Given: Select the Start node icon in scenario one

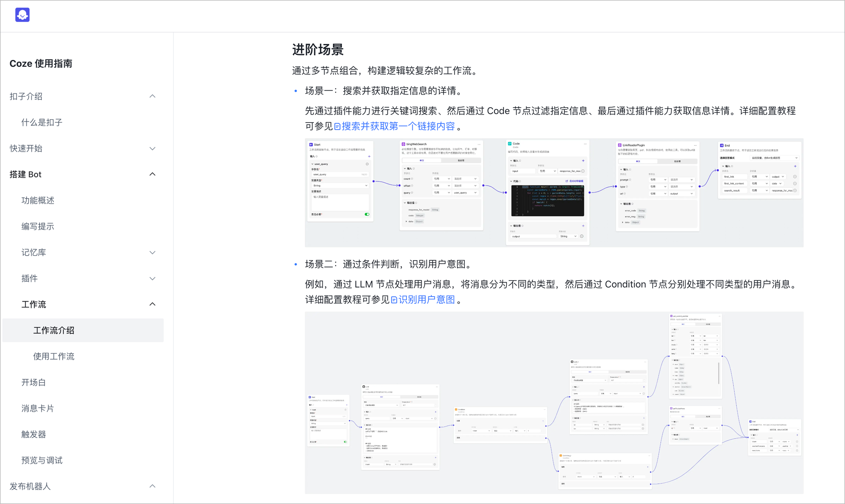Looking at the screenshot, I should 311,144.
